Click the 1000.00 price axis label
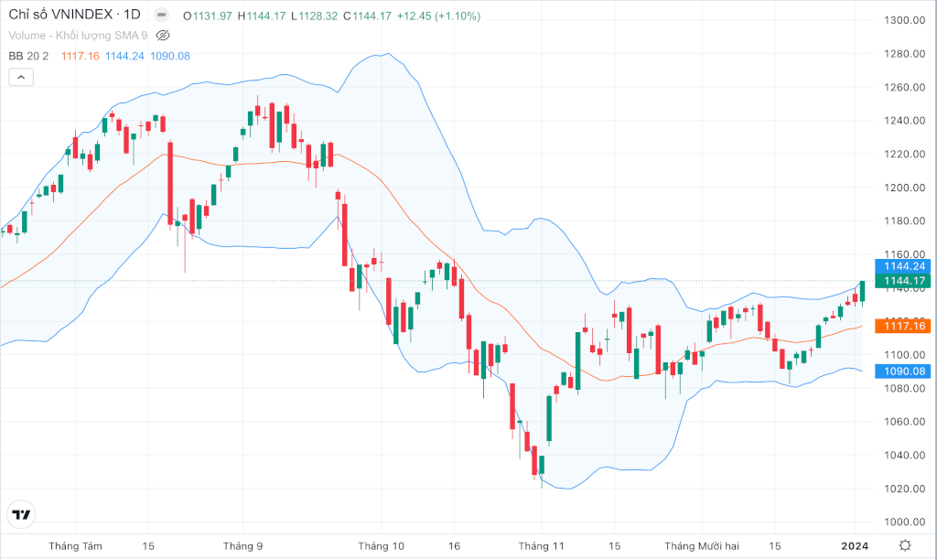937x560 pixels. [904, 522]
